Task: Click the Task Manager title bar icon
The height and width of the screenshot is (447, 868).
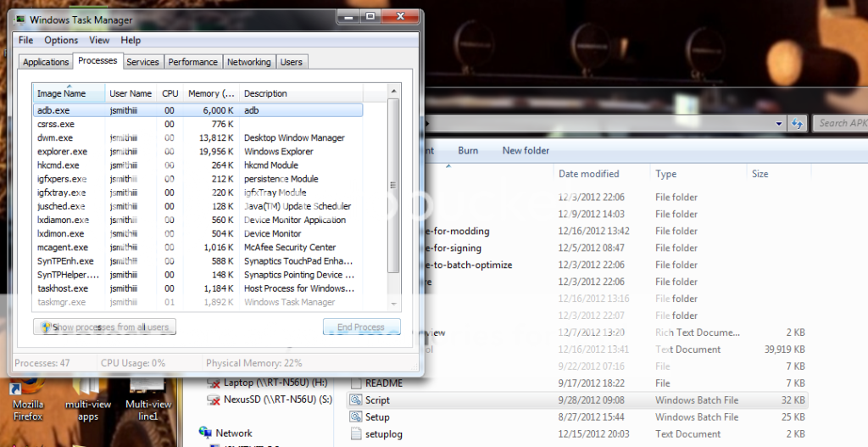Action: coord(20,20)
